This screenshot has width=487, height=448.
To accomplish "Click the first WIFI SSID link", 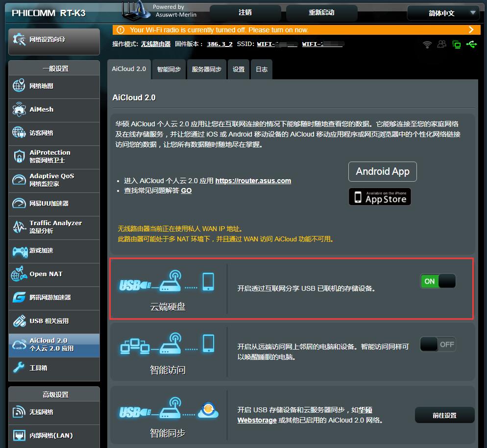I will 277,44.
